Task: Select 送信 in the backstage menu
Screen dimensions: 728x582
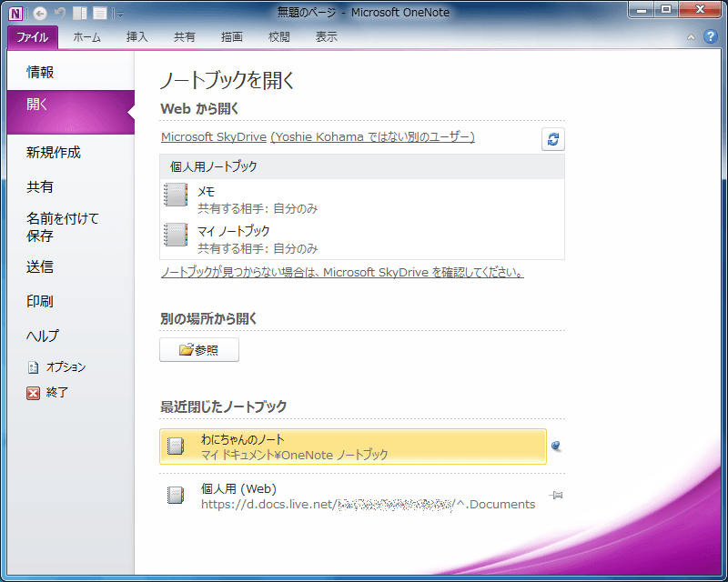Action: pos(71,266)
